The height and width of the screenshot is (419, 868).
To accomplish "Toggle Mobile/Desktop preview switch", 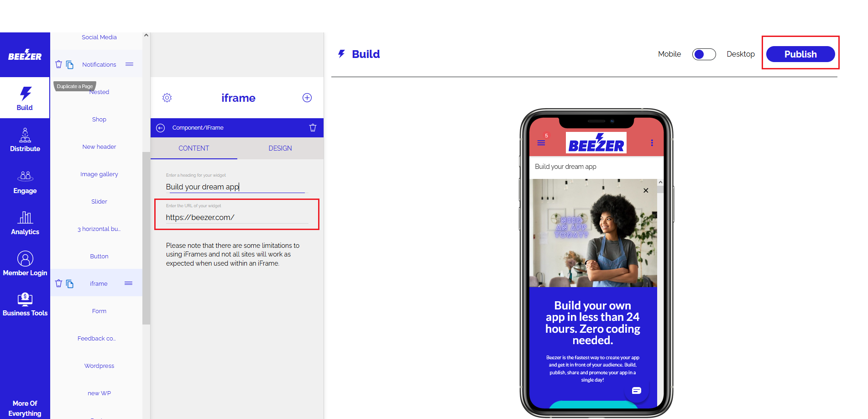I will (704, 54).
